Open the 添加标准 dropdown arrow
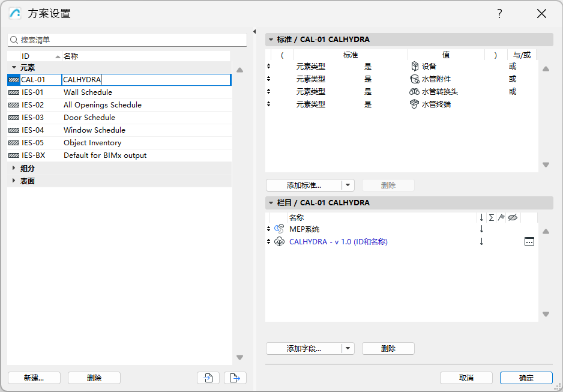Image resolution: width=563 pixels, height=392 pixels. [348, 185]
